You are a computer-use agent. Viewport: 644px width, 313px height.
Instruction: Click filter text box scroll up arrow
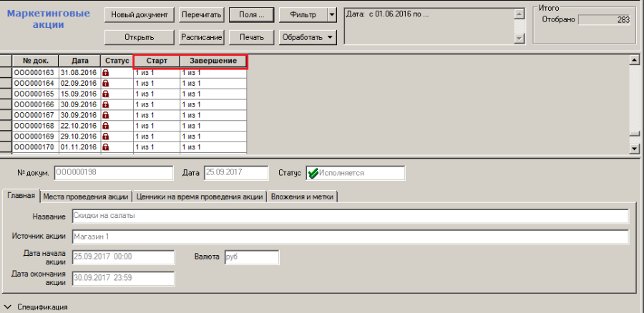point(519,14)
